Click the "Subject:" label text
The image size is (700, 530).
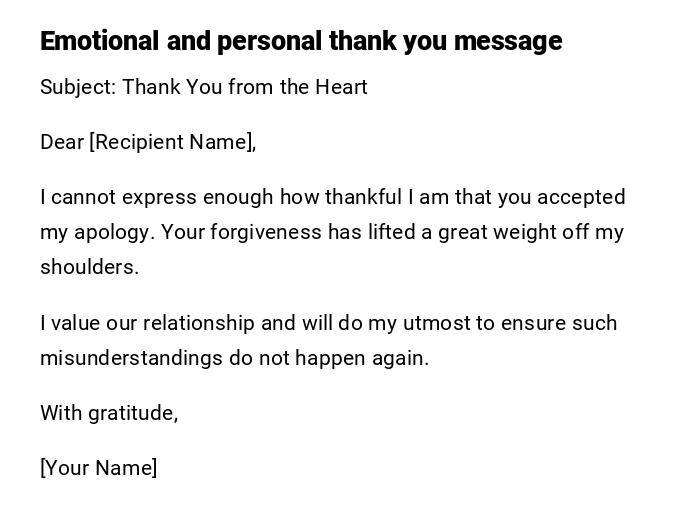pyautogui.click(x=78, y=88)
